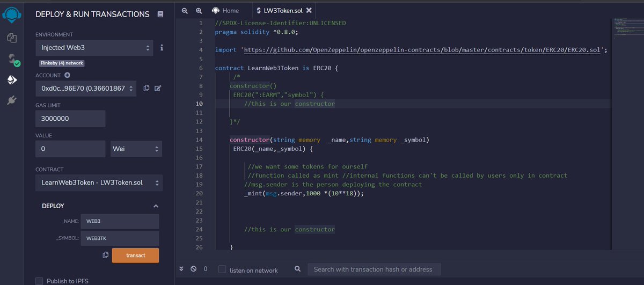This screenshot has height=285, width=644.
Task: Open the Contract selection dropdown
Action: (99, 183)
